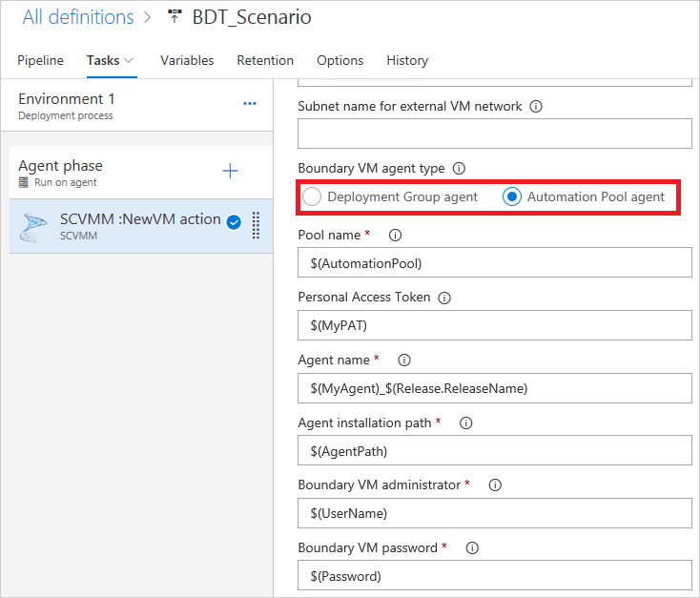The image size is (700, 598).
Task: Click the Subnet name input field
Action: (495, 134)
